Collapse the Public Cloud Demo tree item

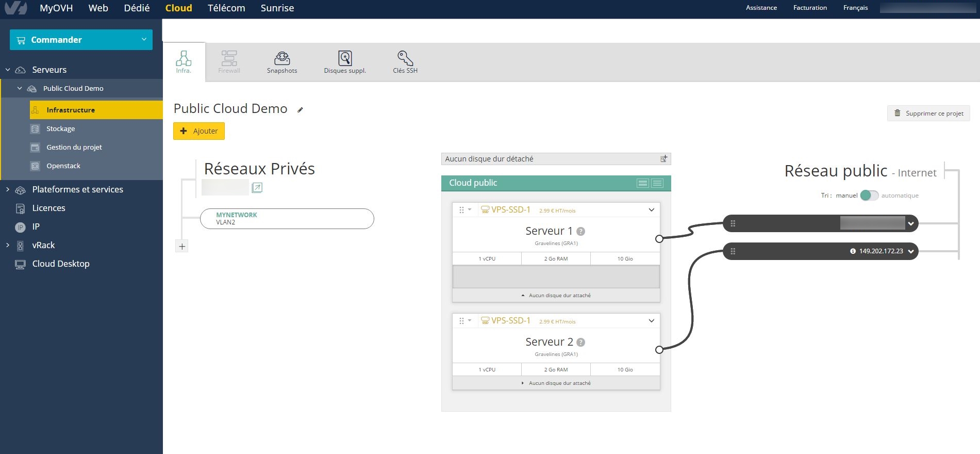click(x=20, y=88)
